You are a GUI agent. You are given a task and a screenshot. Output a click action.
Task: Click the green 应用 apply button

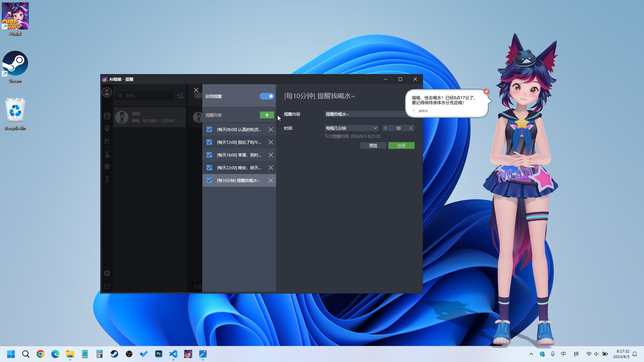[401, 145]
